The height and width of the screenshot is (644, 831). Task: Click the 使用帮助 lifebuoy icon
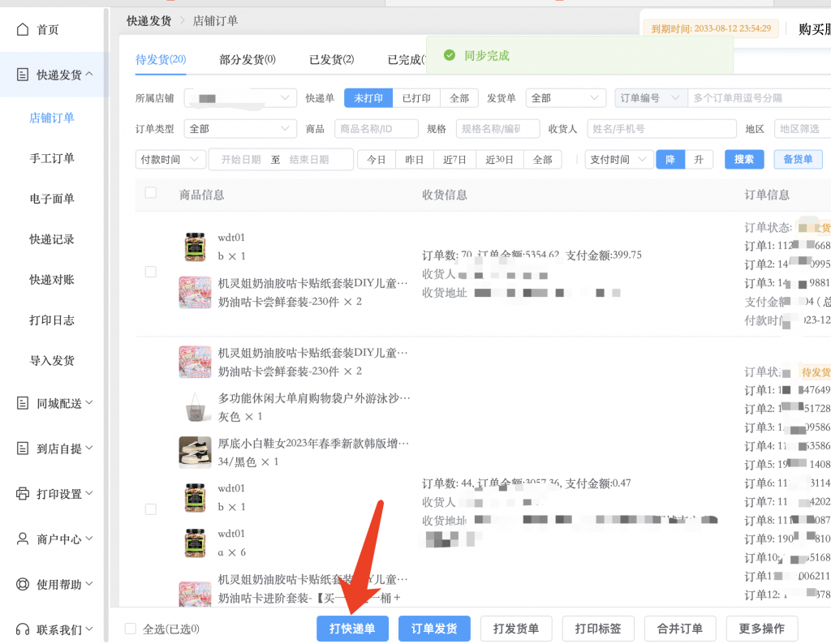click(23, 585)
